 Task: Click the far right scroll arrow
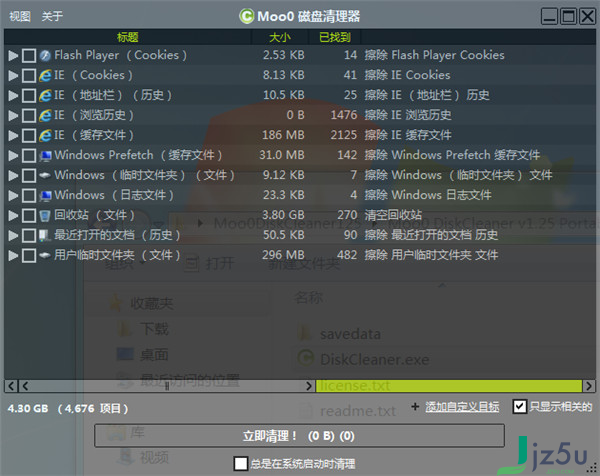click(x=589, y=386)
